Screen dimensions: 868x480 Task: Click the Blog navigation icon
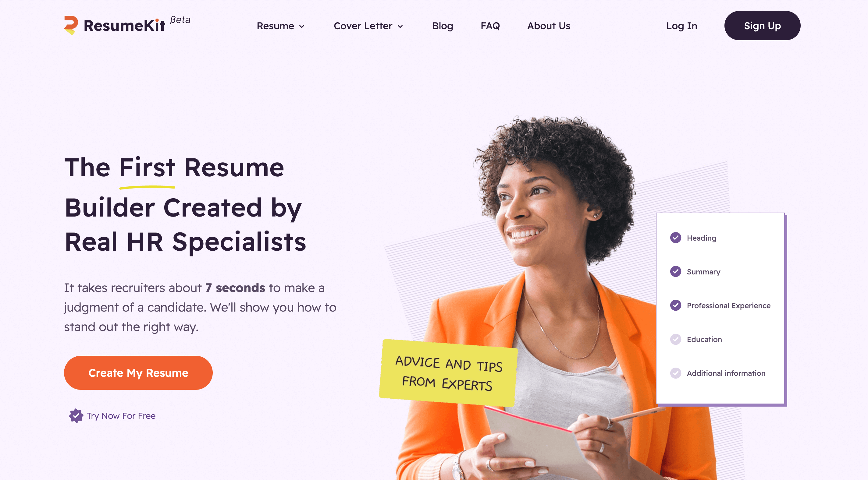[x=442, y=25]
